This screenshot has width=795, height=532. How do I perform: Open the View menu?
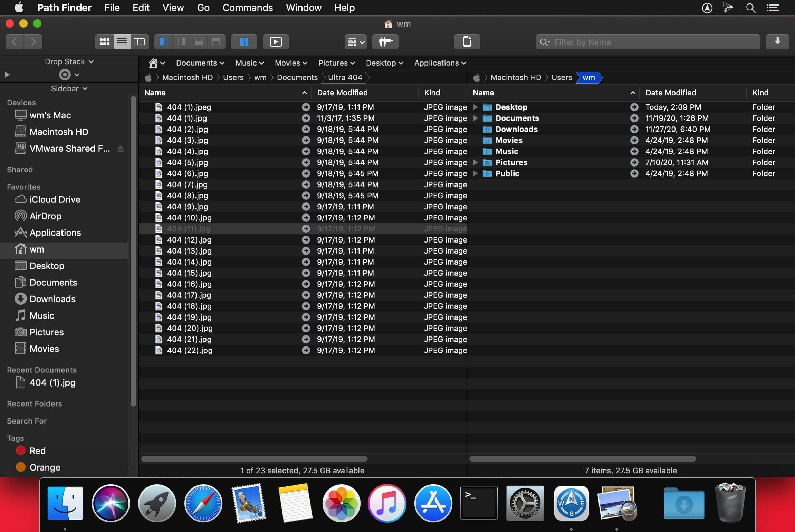pyautogui.click(x=173, y=7)
